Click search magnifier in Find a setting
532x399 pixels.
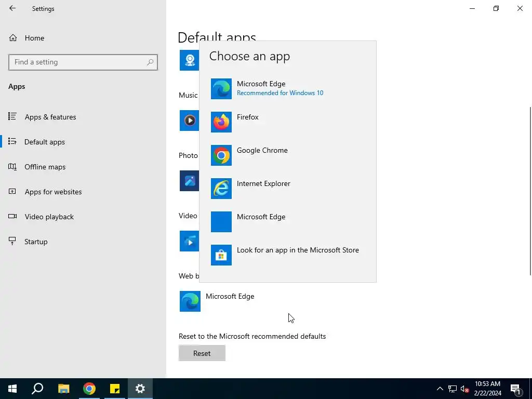click(150, 62)
